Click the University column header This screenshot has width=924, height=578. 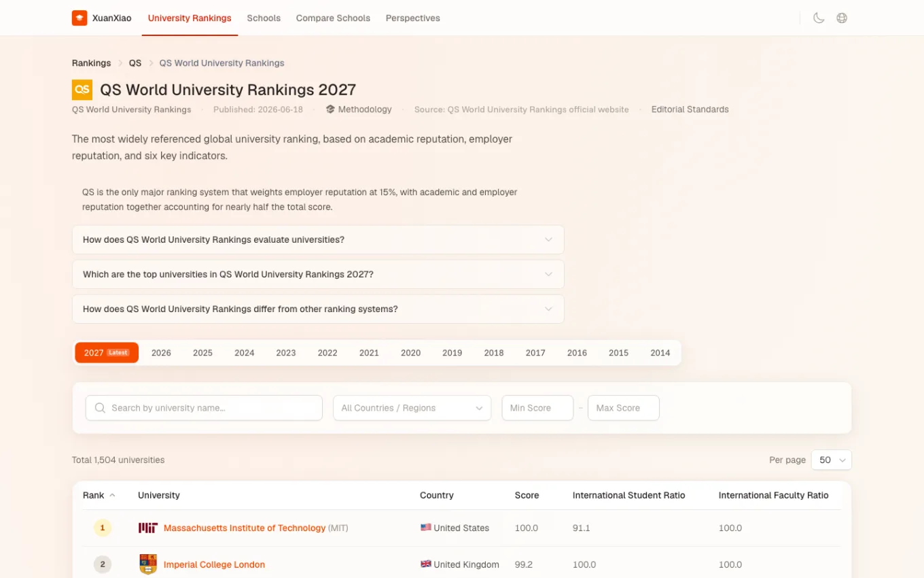(x=159, y=496)
